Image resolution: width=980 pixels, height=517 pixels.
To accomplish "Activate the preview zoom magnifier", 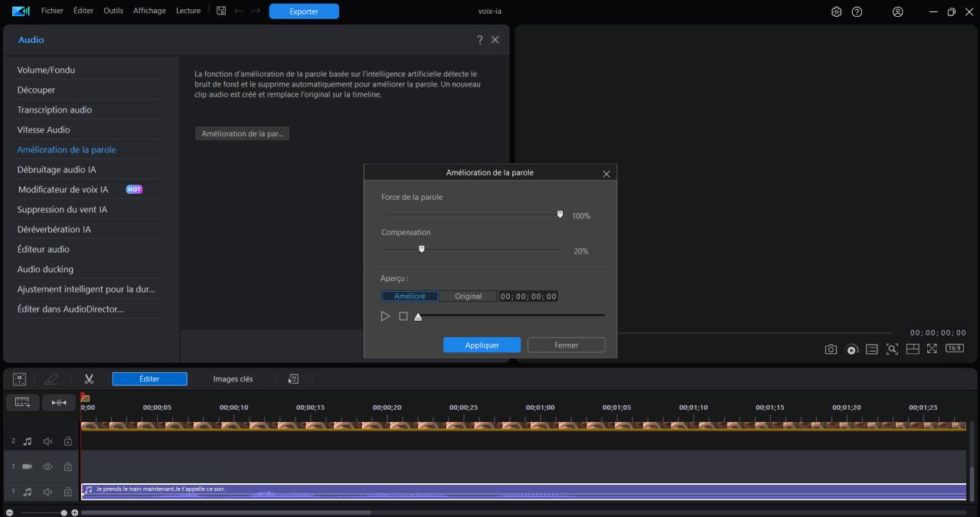I will [x=892, y=349].
